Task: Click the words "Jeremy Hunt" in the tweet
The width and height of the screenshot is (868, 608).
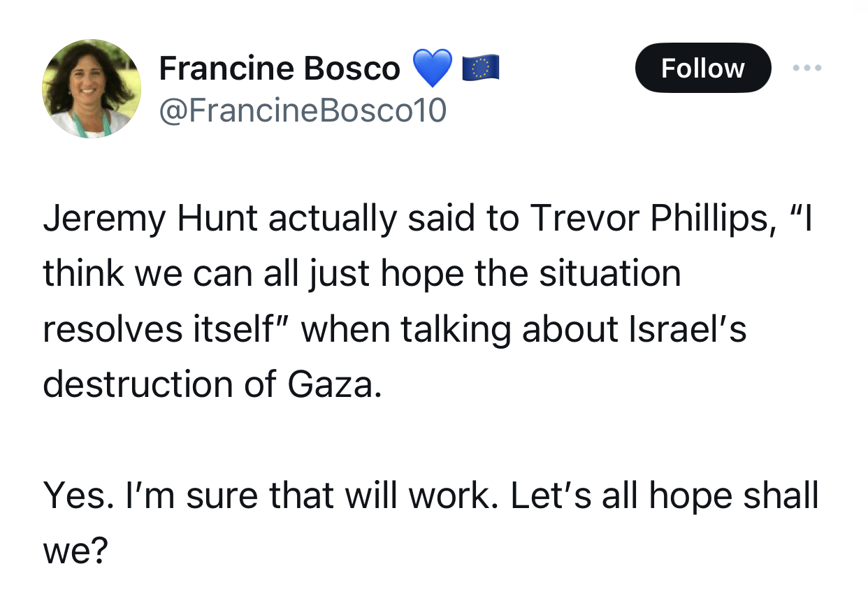Action: pyautogui.click(x=151, y=219)
